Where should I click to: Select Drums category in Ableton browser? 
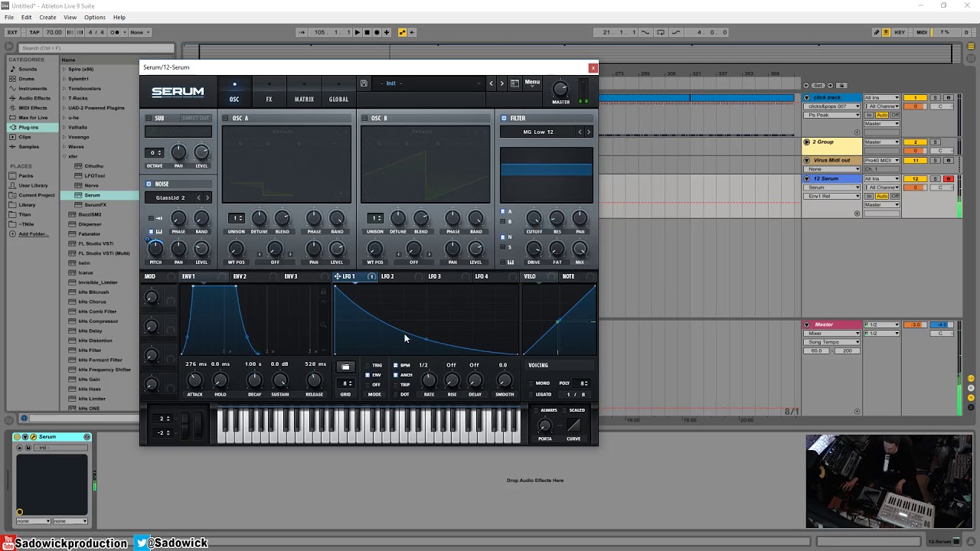click(26, 79)
